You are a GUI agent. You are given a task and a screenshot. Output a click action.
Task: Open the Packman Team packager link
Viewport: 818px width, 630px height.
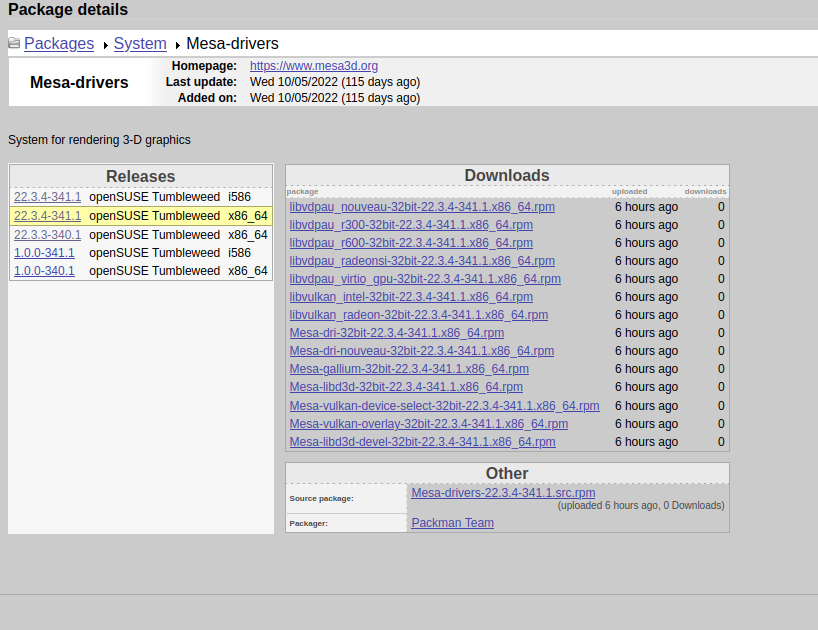point(452,523)
